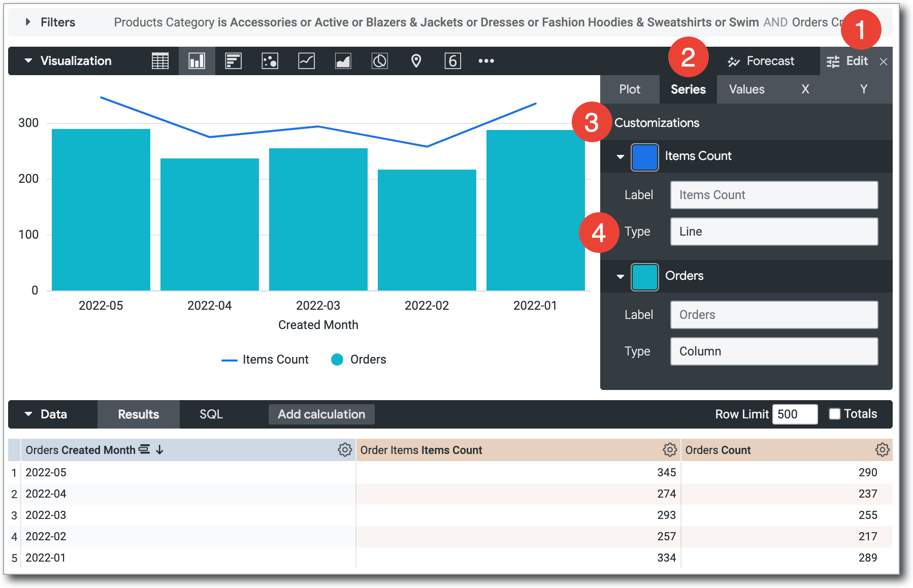913x588 pixels.
Task: Select the table visualization icon
Action: [x=160, y=61]
